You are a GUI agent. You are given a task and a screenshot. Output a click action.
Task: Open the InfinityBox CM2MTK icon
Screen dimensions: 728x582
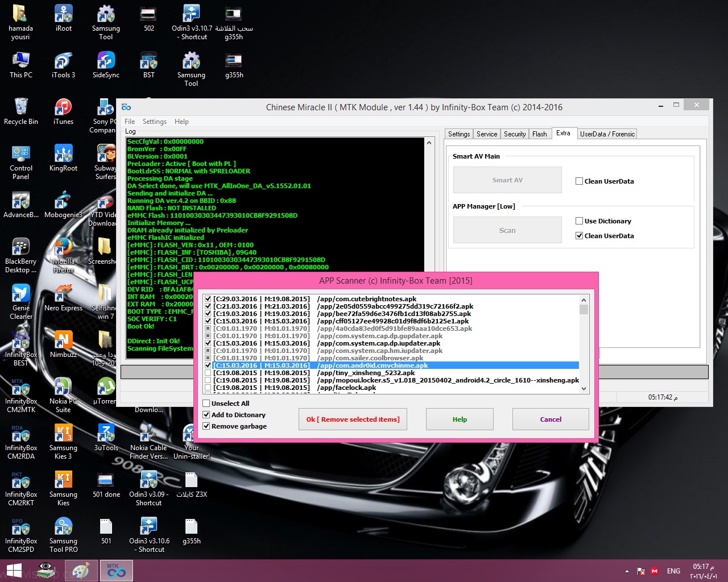tap(21, 395)
